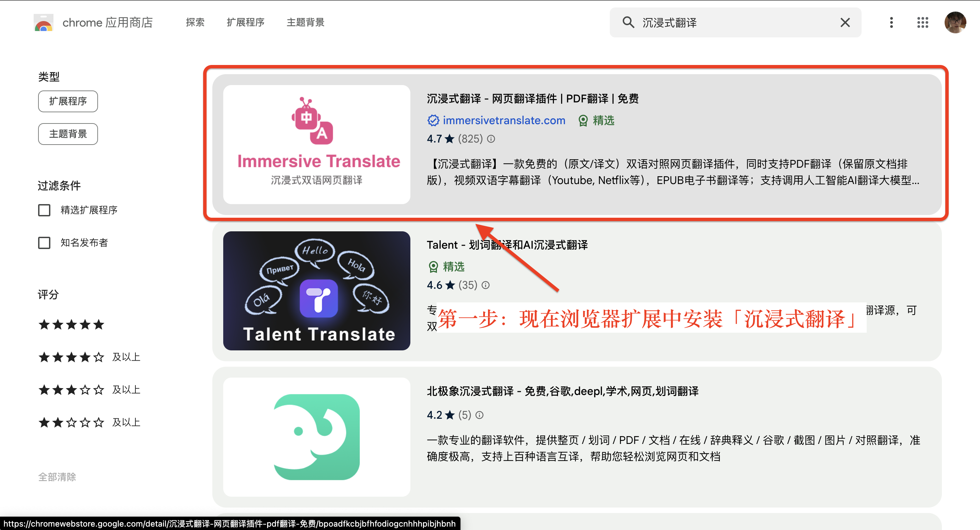Viewport: 980px width, 530px height.
Task: Click the search magnifier icon
Action: point(628,22)
